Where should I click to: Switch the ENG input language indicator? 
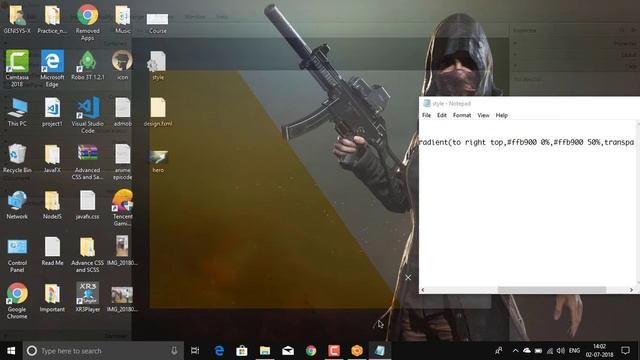[x=574, y=351]
